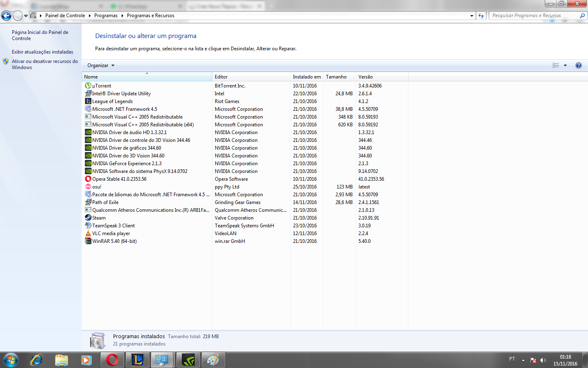
Task: Sort by the Instalado em column
Action: (x=307, y=77)
